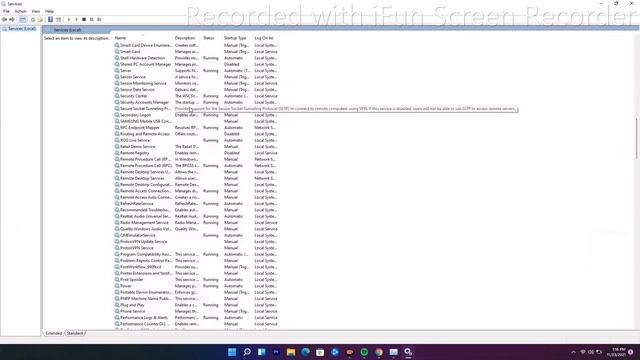
Task: Select the Phone Service row
Action: pos(196,311)
